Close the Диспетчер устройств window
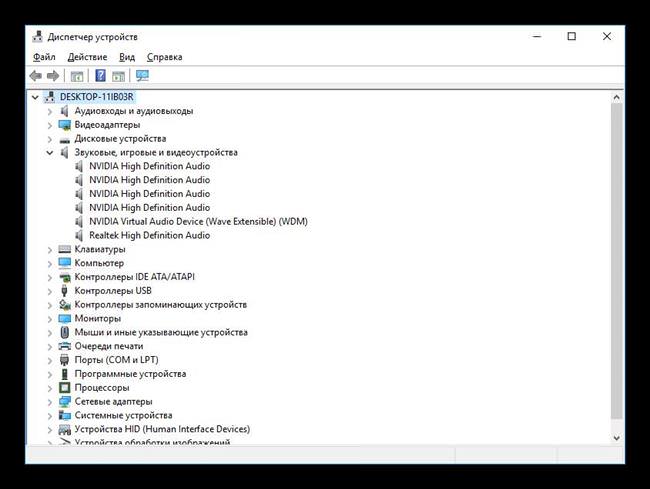 (607, 36)
